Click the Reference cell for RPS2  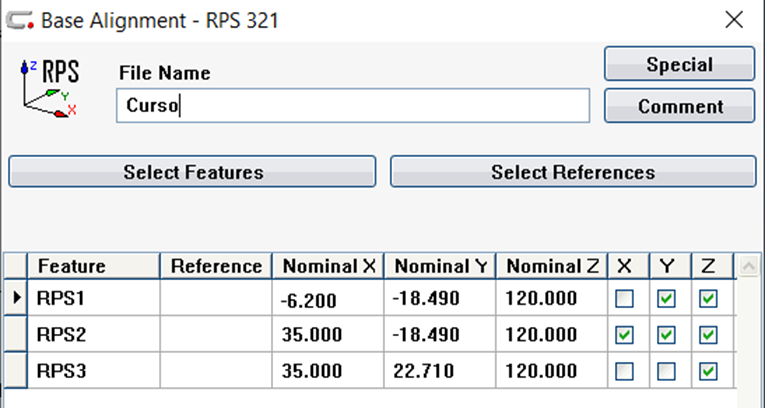216,335
